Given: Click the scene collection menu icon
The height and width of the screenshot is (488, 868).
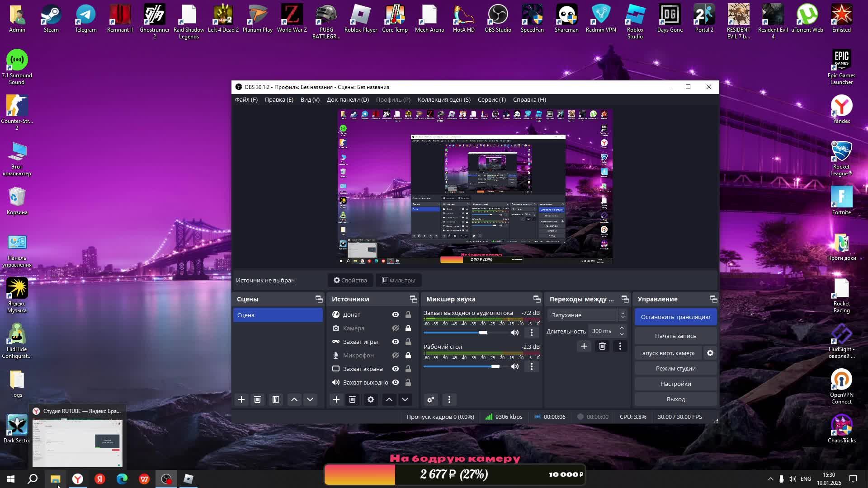Looking at the screenshot, I should 443,99.
